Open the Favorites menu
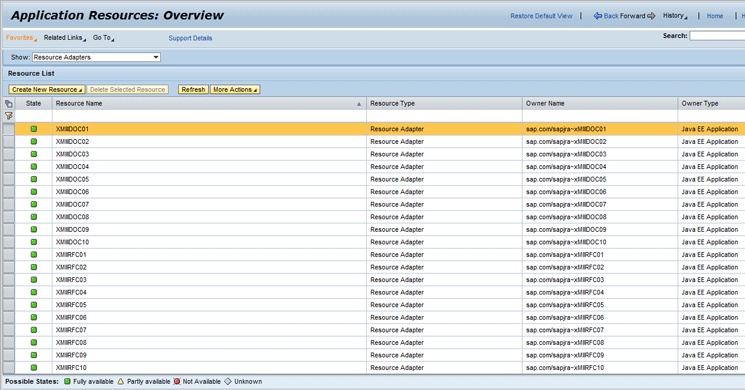745x390 pixels. click(21, 38)
